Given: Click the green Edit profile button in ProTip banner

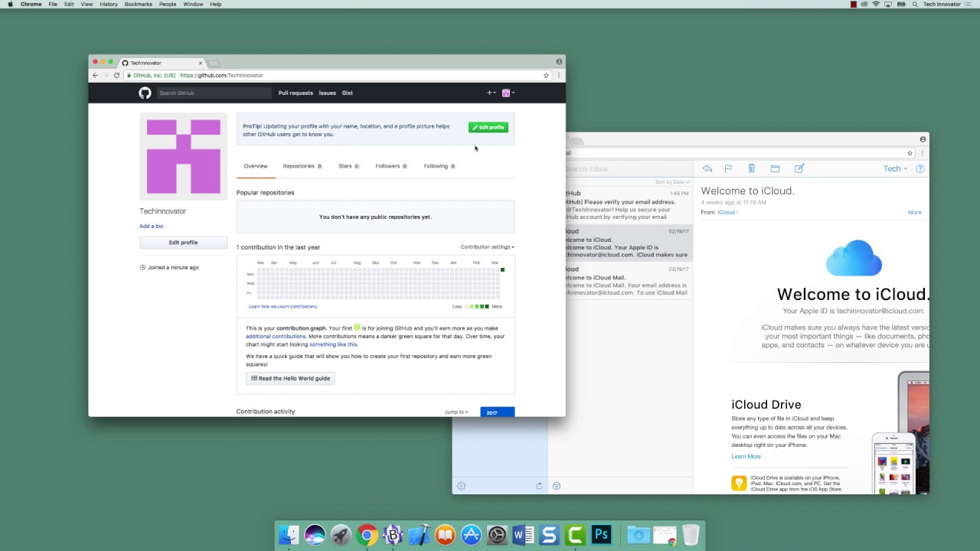Looking at the screenshot, I should pyautogui.click(x=488, y=127).
